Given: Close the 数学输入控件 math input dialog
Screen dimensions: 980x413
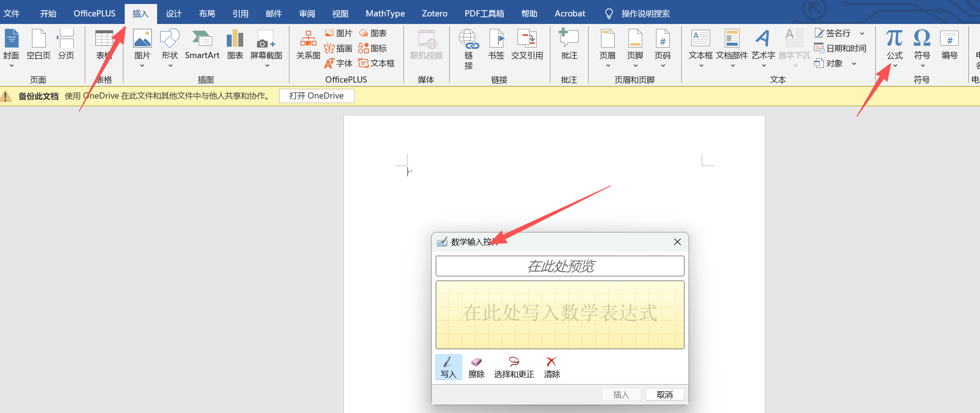Looking at the screenshot, I should [x=677, y=242].
